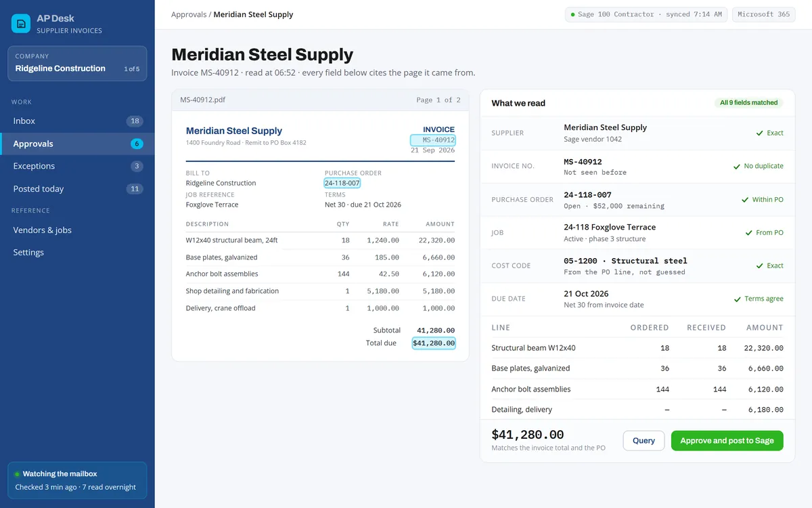This screenshot has width=812, height=508.
Task: Click the Detailing, delivery line row
Action: [637, 410]
